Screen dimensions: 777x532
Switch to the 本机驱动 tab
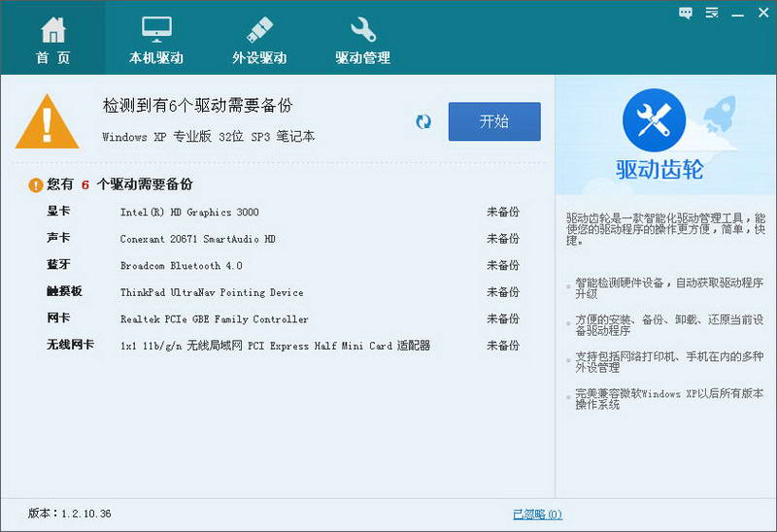[156, 38]
